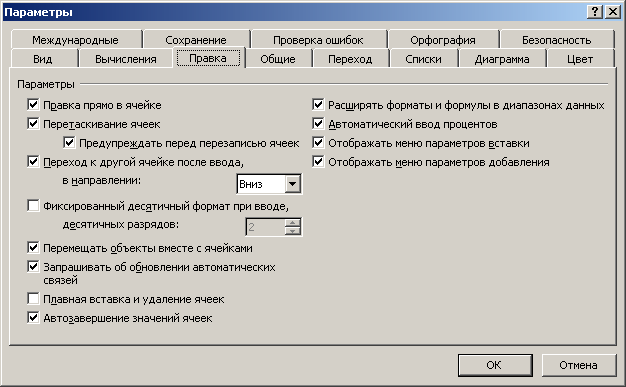This screenshot has width=626, height=387.
Task: Enable Фиксированный десятичный формат при вводе
Action: 33,206
